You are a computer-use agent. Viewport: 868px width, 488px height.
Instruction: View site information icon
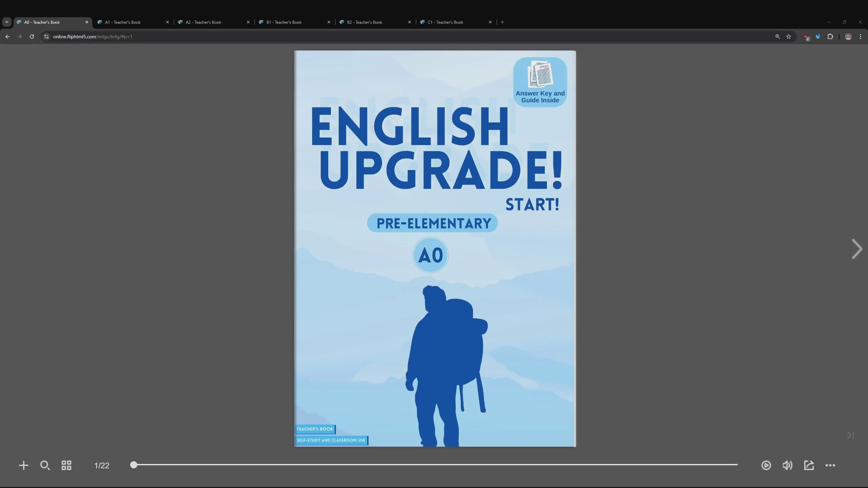tap(46, 37)
